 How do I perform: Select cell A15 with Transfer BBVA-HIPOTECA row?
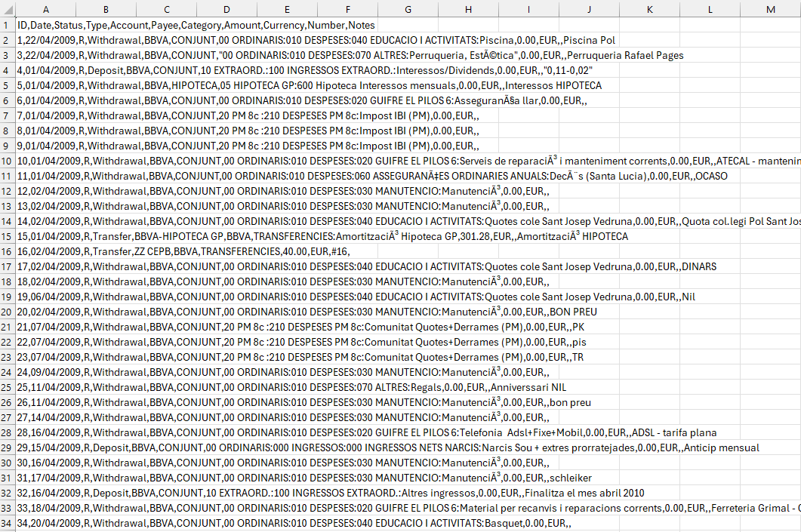(45, 236)
